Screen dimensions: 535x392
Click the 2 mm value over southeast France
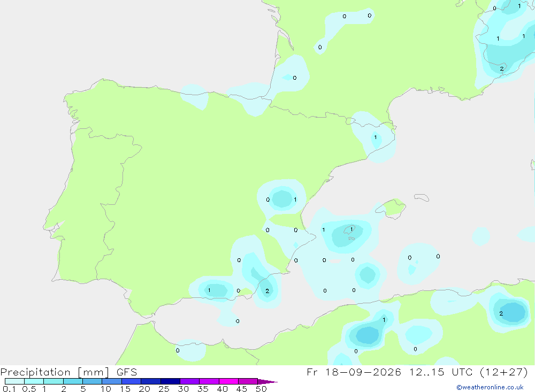pos(502,69)
